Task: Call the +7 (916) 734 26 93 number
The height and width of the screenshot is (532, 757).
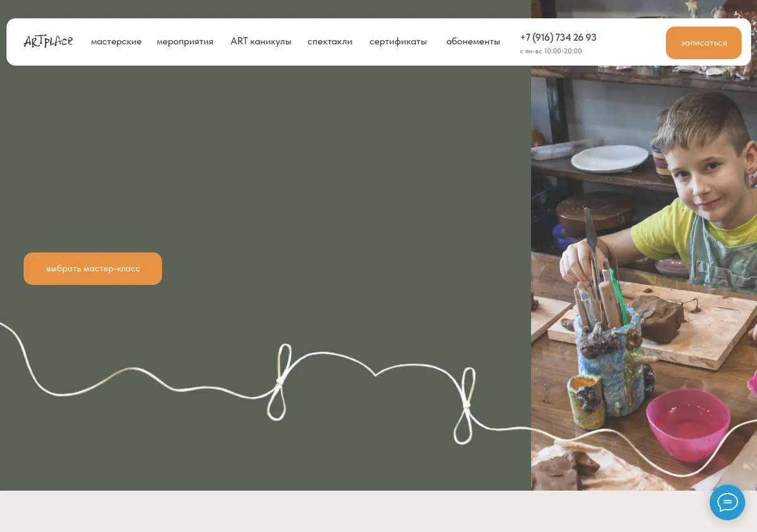Action: tap(558, 37)
